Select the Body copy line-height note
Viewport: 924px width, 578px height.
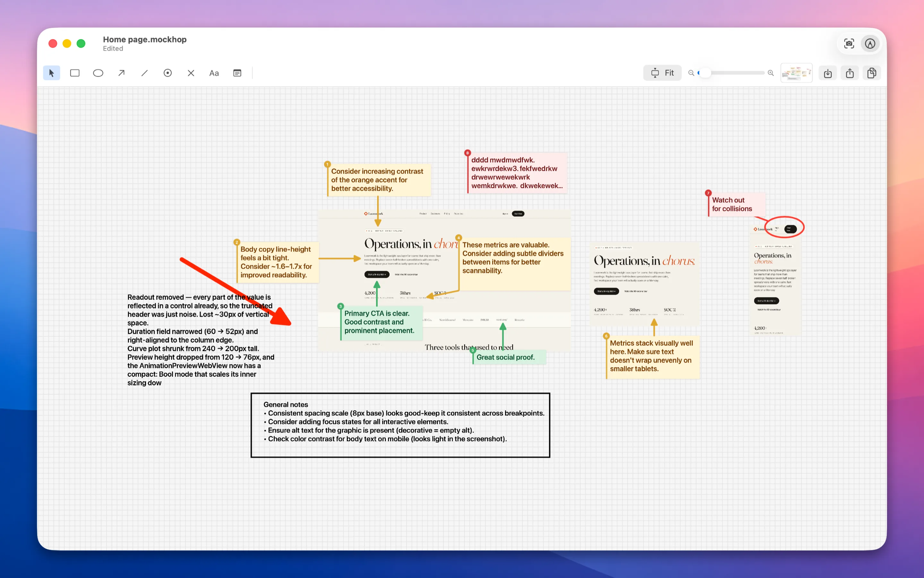pos(278,262)
